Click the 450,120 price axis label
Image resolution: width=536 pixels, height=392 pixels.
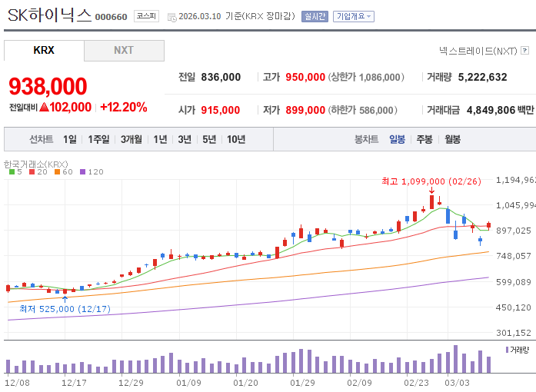514,307
